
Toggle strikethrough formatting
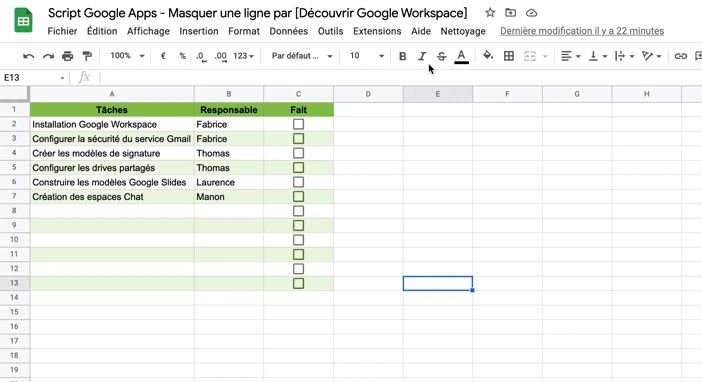(x=441, y=56)
